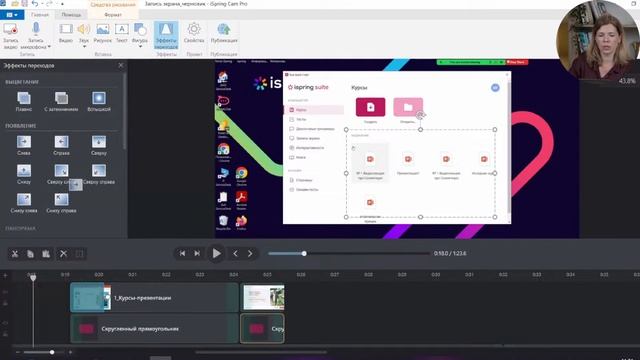The image size is (640, 360).
Task: Toggle visibility of the top video track
Action: click(5, 292)
